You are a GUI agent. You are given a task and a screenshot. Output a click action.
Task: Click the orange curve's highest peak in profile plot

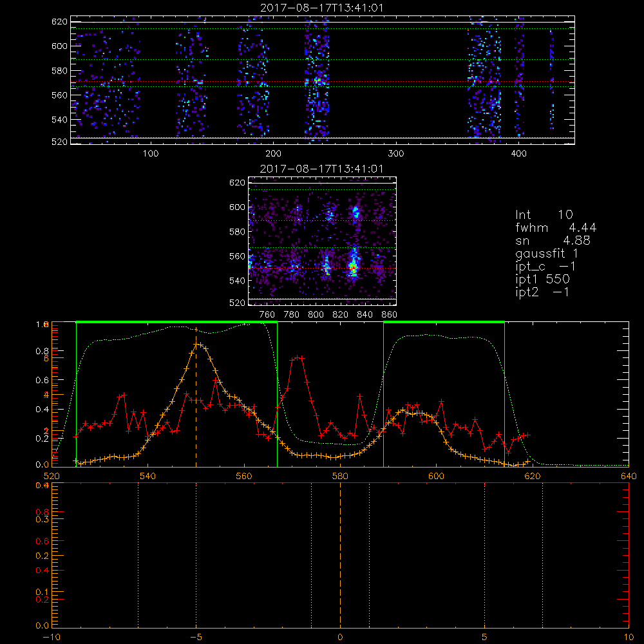click(x=196, y=344)
